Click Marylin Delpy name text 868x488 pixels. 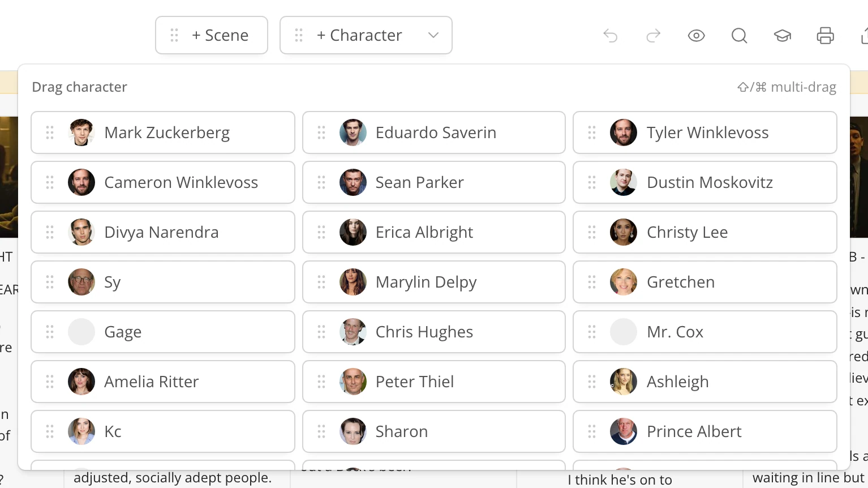426,282
